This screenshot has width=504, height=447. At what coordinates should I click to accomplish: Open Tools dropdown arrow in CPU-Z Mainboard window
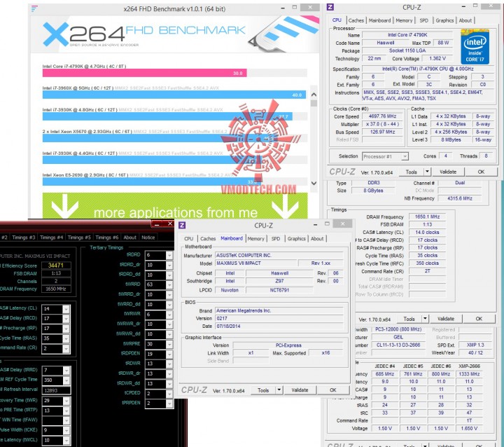tap(279, 390)
